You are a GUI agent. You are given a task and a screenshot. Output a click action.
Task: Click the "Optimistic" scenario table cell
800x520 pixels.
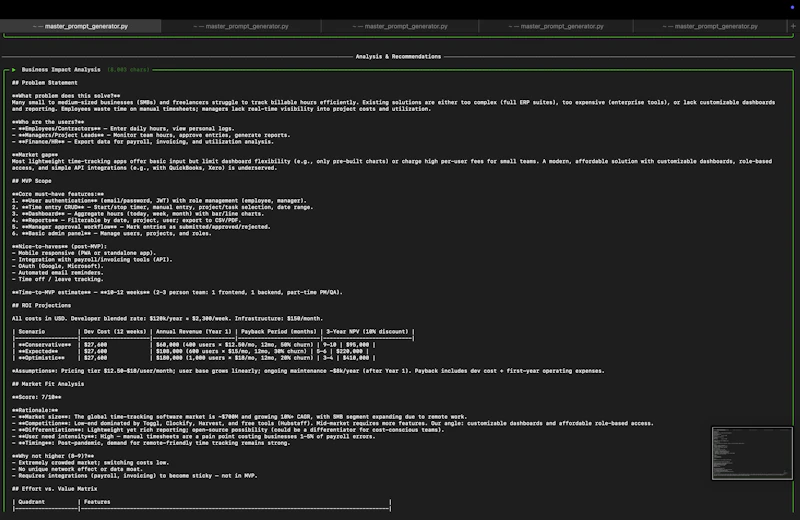(41, 358)
